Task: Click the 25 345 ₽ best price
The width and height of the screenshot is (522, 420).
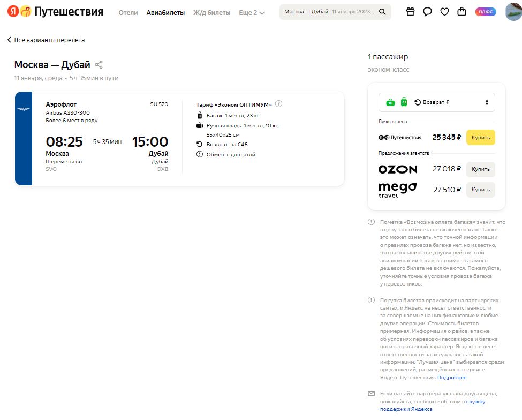Action: point(447,137)
